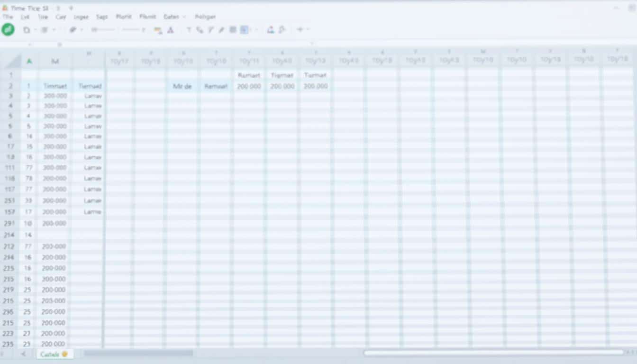Viewport: 637px width, 364px height.
Task: Click the sheet navigation left arrow
Action: click(x=23, y=354)
